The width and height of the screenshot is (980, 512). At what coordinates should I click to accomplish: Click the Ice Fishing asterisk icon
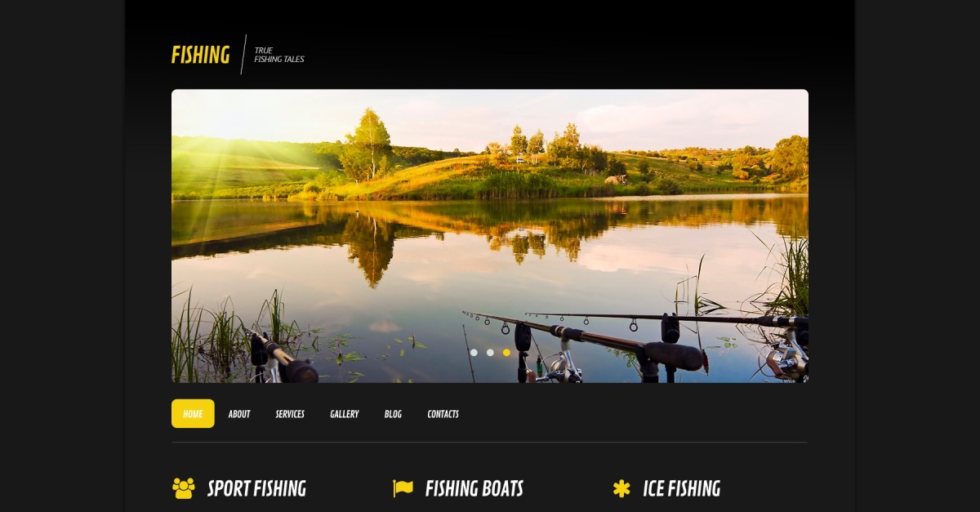[x=621, y=488]
